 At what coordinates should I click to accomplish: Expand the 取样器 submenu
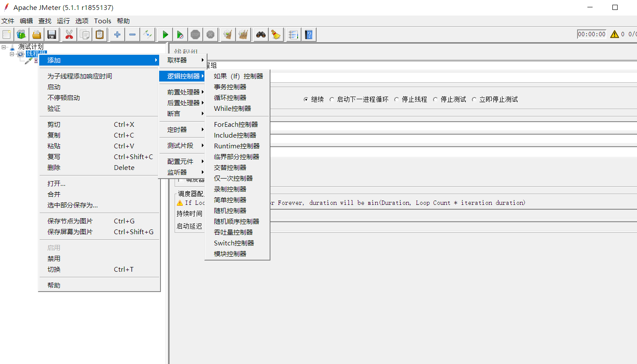[x=183, y=60]
